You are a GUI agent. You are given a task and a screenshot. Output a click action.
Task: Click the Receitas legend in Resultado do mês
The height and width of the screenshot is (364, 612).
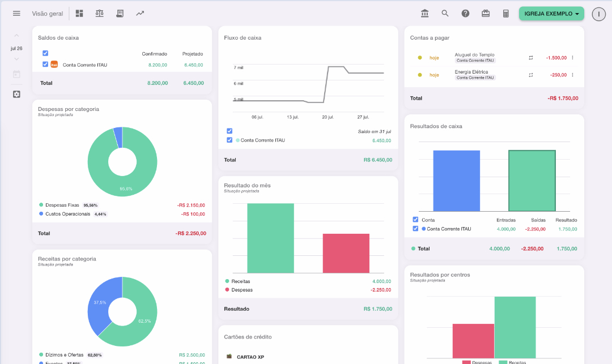237,281
